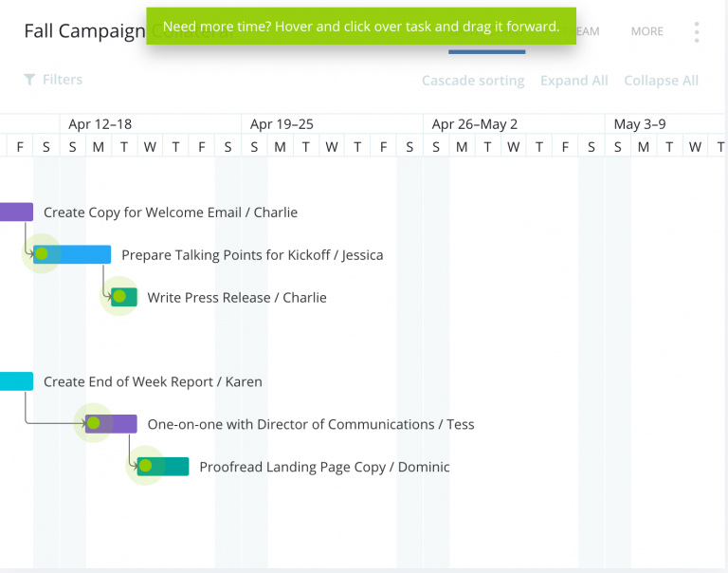Click the cyan Create End of Week Report bar
The width and height of the screenshot is (728, 573).
pos(15,381)
